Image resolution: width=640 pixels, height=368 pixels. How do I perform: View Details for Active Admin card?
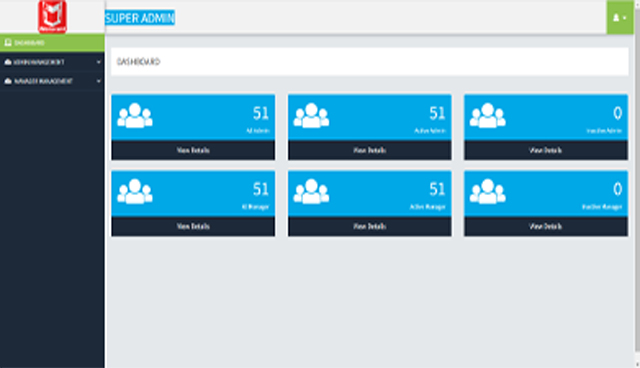click(369, 150)
